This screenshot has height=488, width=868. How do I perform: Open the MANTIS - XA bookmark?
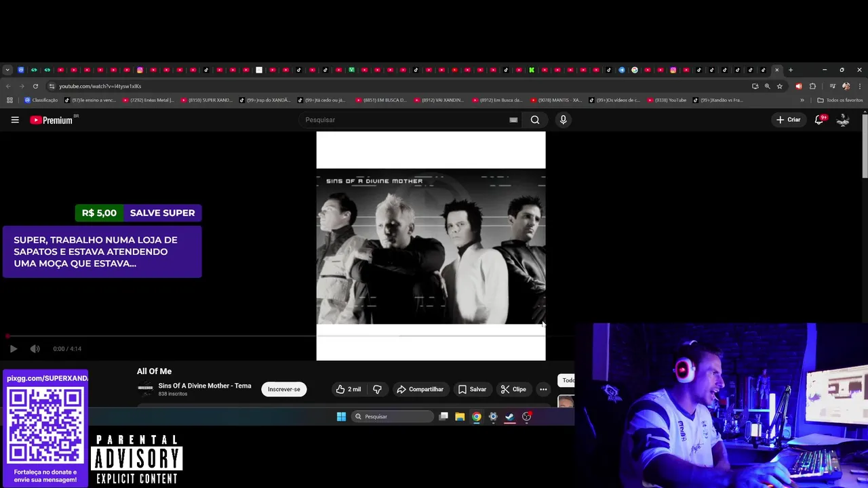[557, 100]
